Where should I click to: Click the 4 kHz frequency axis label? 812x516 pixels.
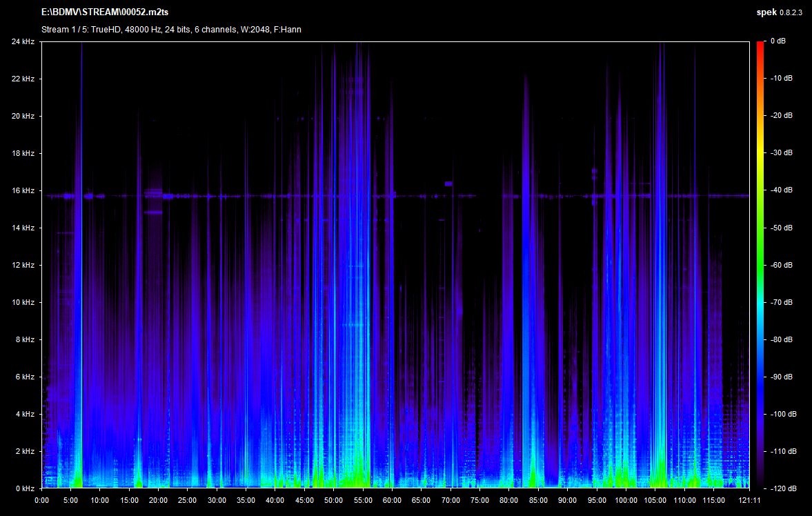coord(25,414)
